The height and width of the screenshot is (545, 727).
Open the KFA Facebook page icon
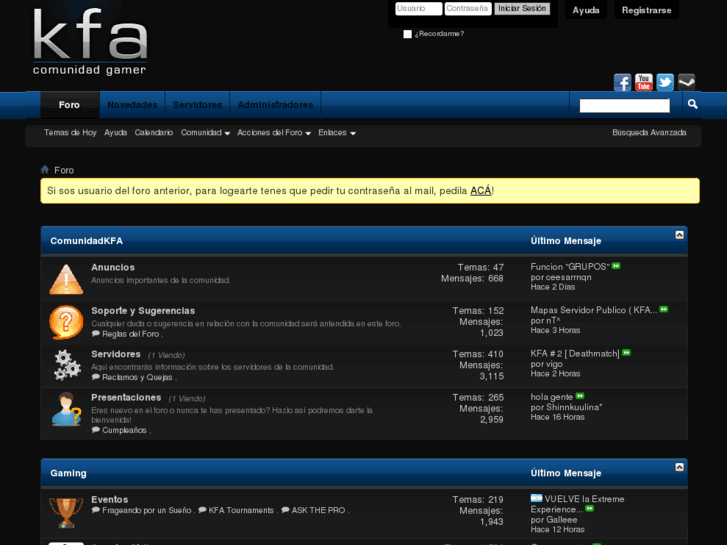[622, 83]
